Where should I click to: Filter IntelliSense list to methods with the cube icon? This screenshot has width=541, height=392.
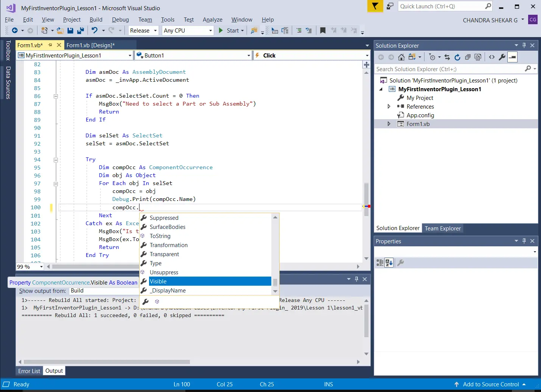click(157, 302)
